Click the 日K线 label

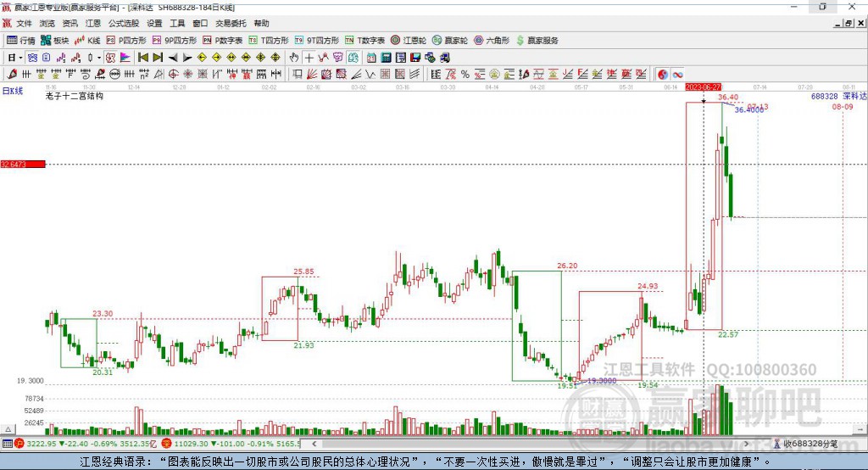(13, 91)
